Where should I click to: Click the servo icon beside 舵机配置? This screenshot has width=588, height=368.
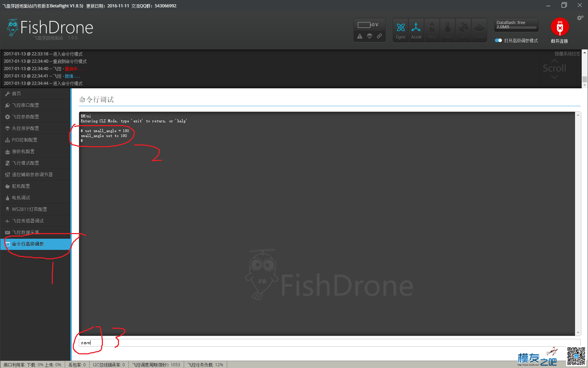tap(7, 186)
